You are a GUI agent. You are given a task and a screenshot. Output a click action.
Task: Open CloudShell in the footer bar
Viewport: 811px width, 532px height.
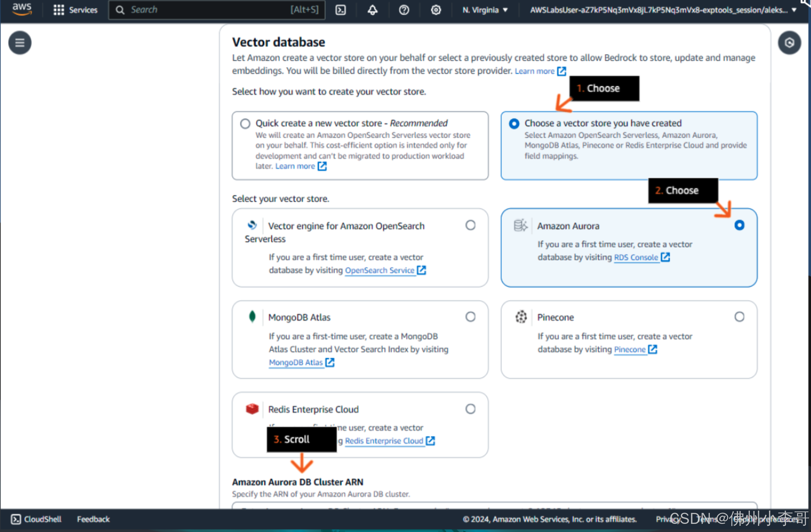coord(36,519)
